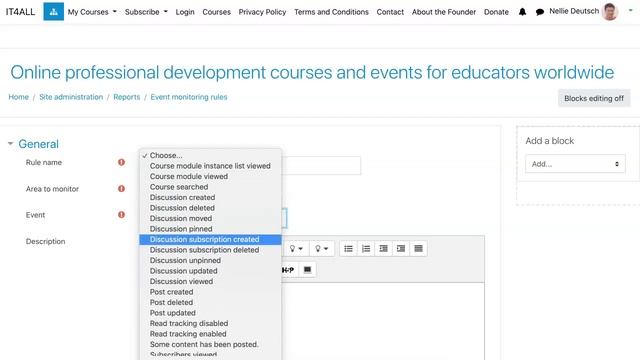Image resolution: width=640 pixels, height=360 pixels.
Task: Open Terms and Conditions
Action: point(331,12)
